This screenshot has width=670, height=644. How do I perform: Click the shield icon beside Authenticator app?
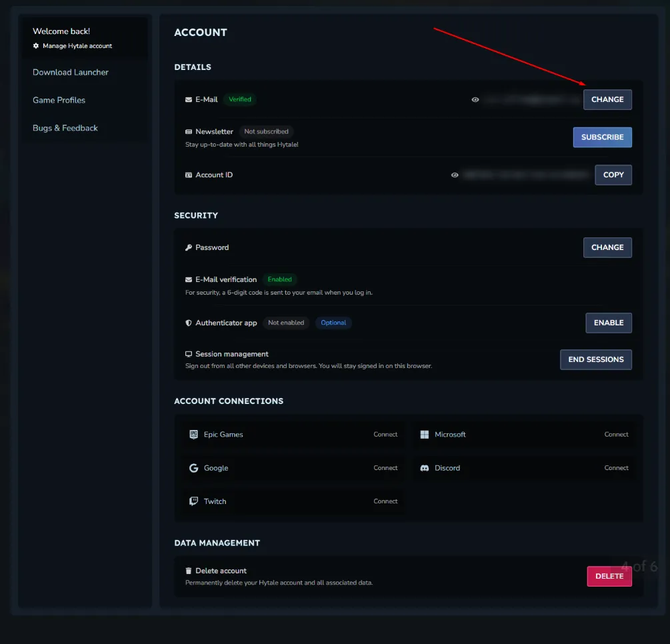coord(189,323)
